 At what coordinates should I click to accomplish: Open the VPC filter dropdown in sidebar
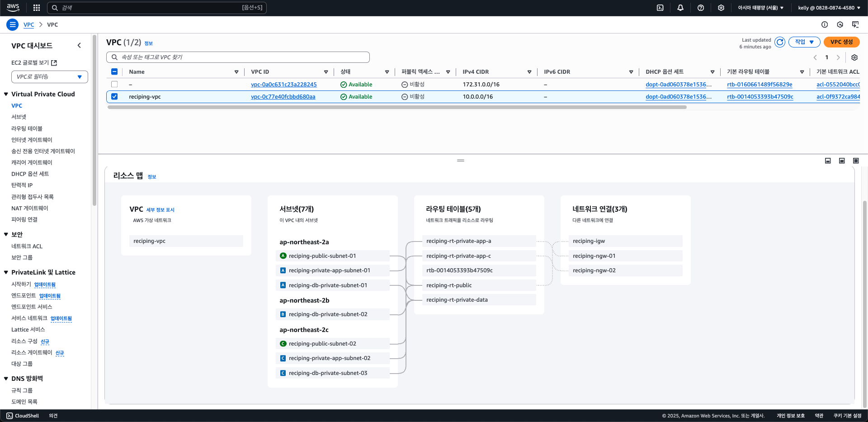50,77
